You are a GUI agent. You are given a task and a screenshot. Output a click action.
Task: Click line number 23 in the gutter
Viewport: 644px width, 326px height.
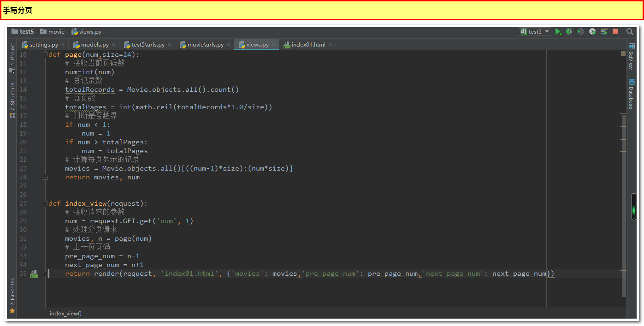[23, 168]
